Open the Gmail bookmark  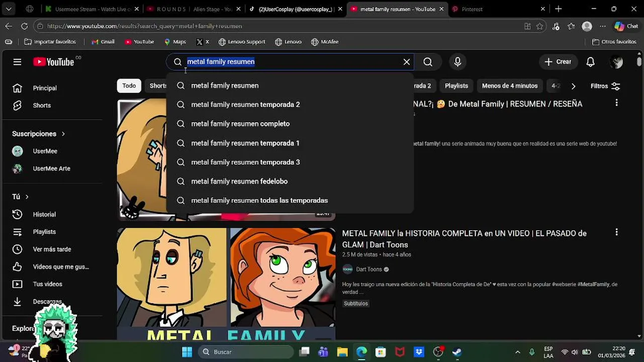(103, 42)
